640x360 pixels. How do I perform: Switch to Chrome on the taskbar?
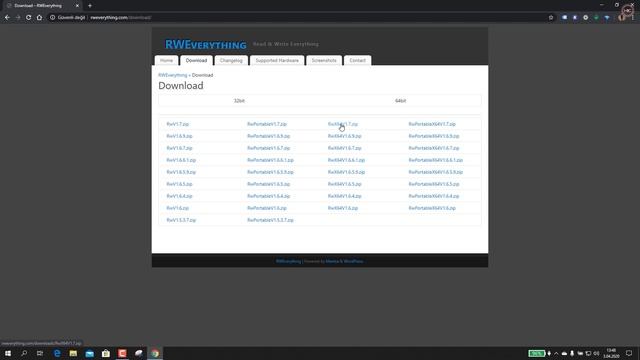[x=155, y=353]
